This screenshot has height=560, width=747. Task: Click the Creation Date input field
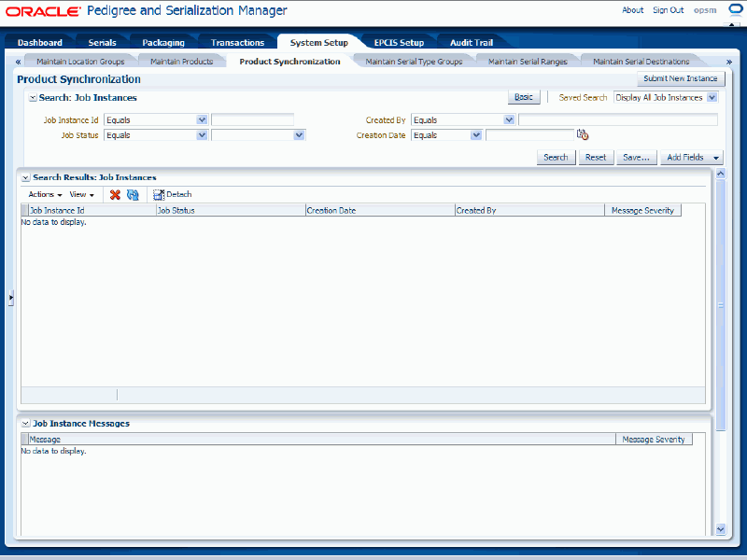pos(529,135)
